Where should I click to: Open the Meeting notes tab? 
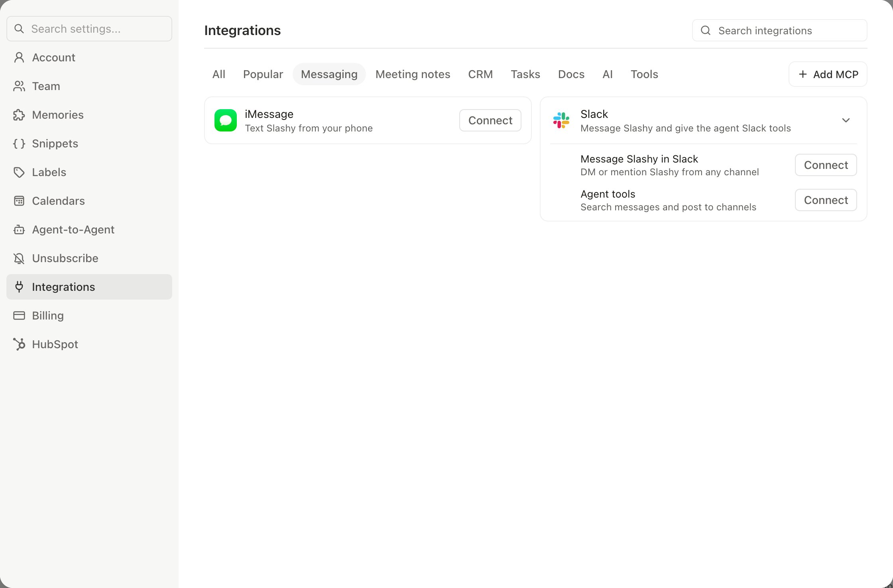413,74
